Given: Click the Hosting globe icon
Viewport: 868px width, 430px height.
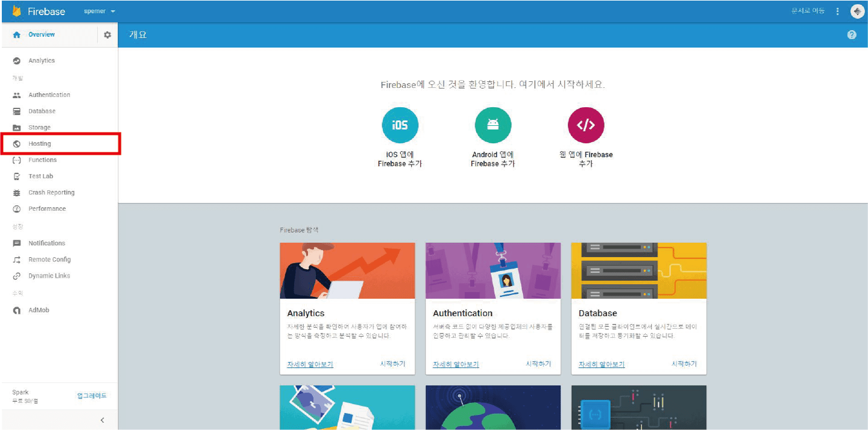Looking at the screenshot, I should click(x=17, y=144).
